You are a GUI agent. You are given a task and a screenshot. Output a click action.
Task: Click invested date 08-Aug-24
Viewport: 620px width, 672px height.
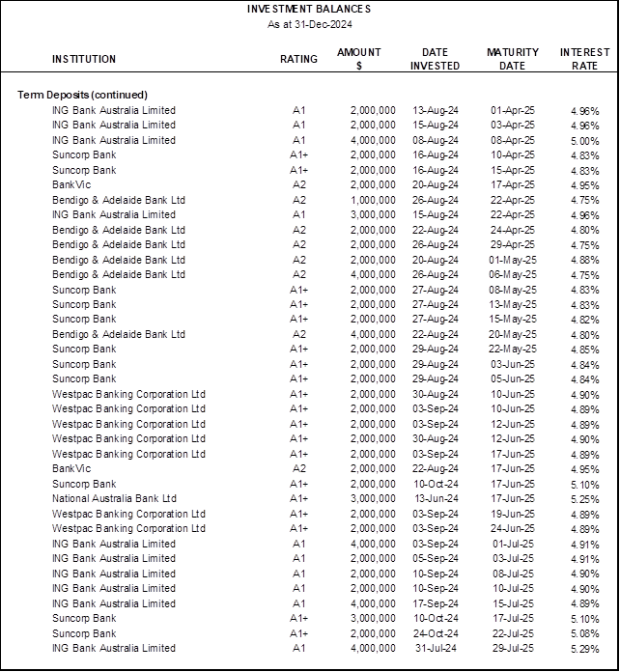[436, 141]
